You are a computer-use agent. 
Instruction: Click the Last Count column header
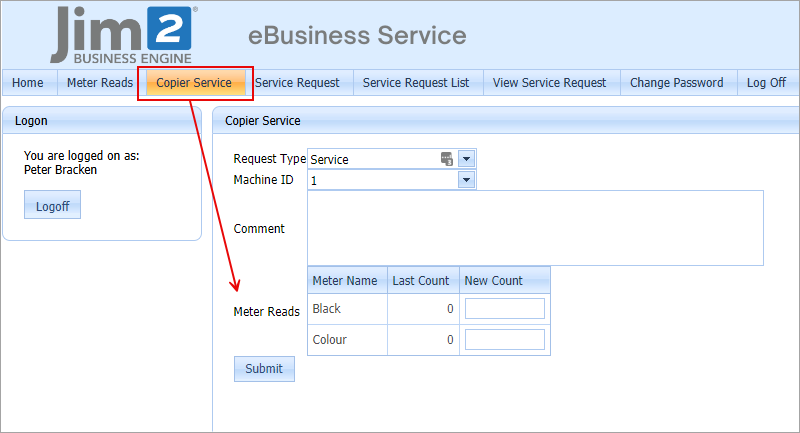(x=423, y=281)
